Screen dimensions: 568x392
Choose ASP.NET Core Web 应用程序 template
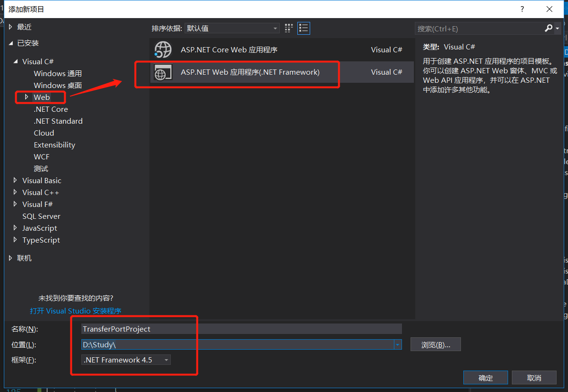tap(282, 49)
